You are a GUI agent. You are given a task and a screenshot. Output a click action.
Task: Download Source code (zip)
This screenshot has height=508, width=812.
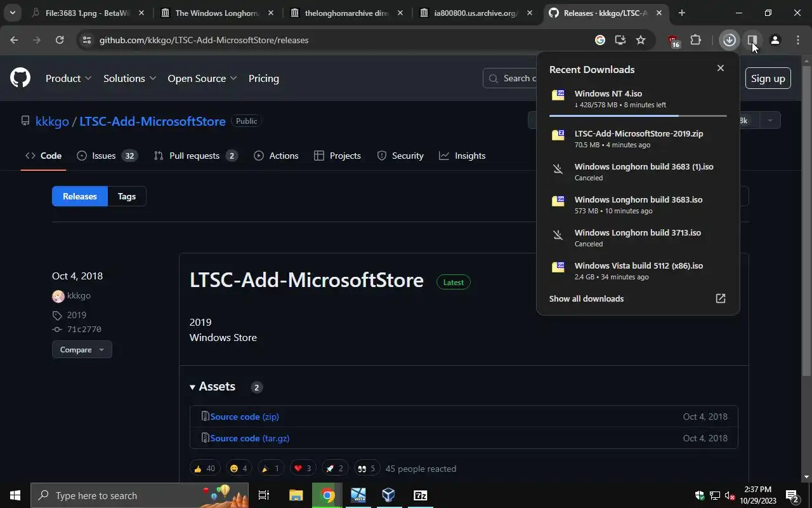point(244,417)
